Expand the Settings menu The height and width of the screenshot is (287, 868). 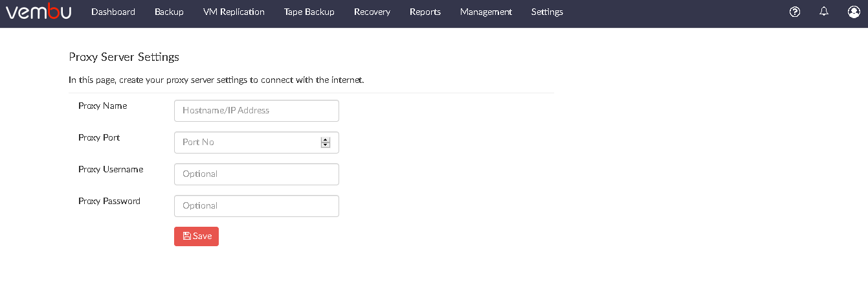[x=547, y=12]
